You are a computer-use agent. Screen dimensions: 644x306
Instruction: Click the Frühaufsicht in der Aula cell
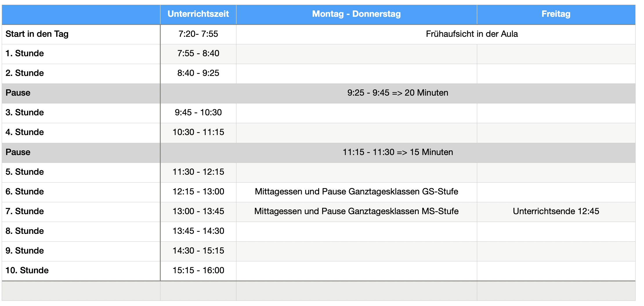pos(436,34)
